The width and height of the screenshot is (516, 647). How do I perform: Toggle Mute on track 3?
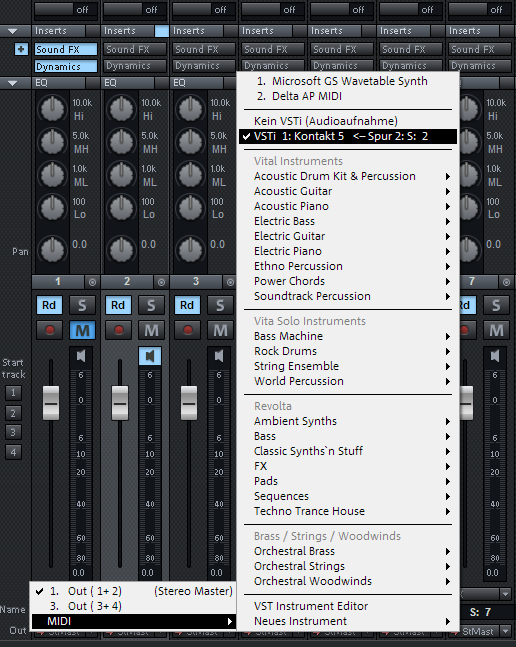pyautogui.click(x=220, y=330)
